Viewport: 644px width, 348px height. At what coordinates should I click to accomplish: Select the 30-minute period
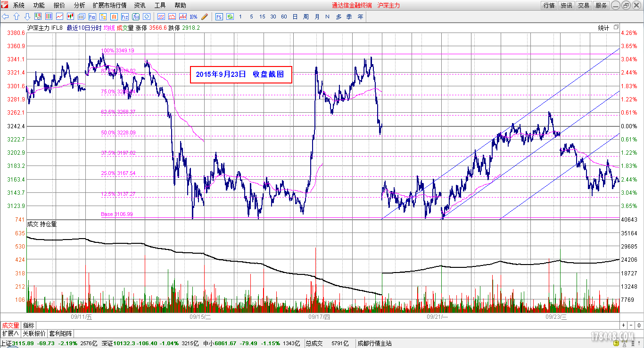pos(273,17)
